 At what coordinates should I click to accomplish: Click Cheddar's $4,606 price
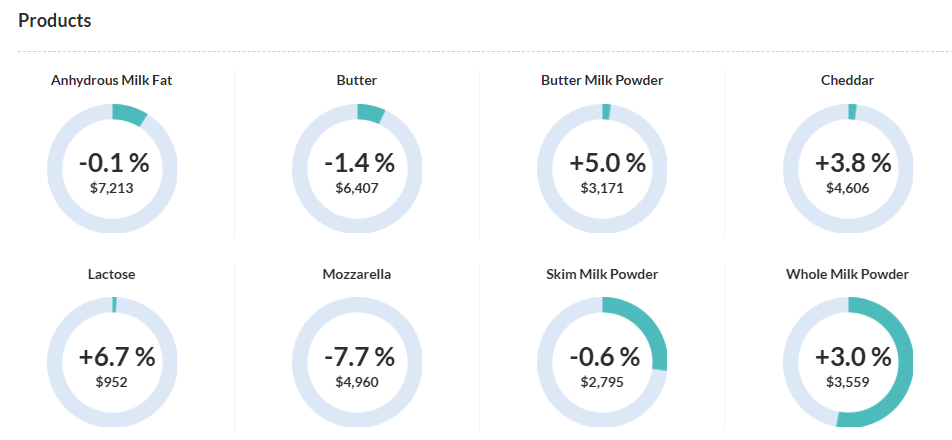[x=847, y=187]
